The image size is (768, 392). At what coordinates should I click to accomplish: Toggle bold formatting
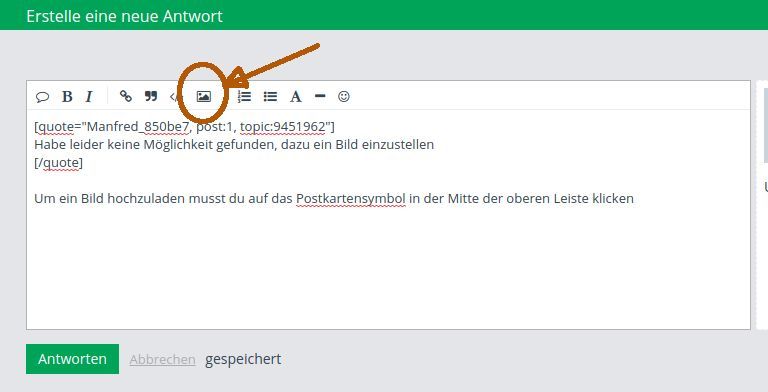click(x=67, y=97)
